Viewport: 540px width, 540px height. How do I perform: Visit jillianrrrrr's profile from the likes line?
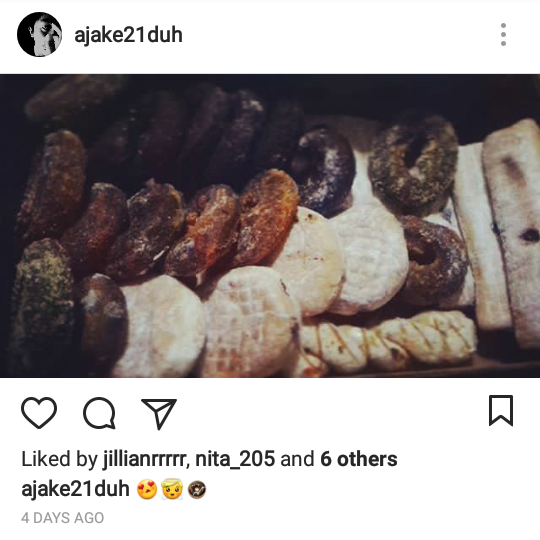click(x=145, y=460)
